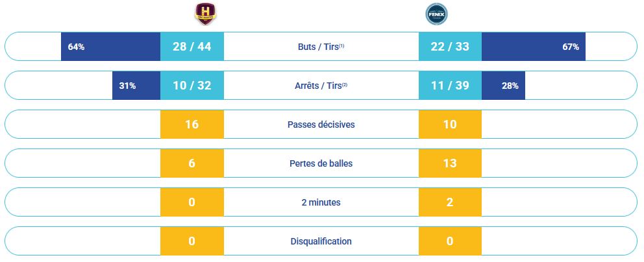Click the 67% shooting progress bar

pyautogui.click(x=534, y=47)
